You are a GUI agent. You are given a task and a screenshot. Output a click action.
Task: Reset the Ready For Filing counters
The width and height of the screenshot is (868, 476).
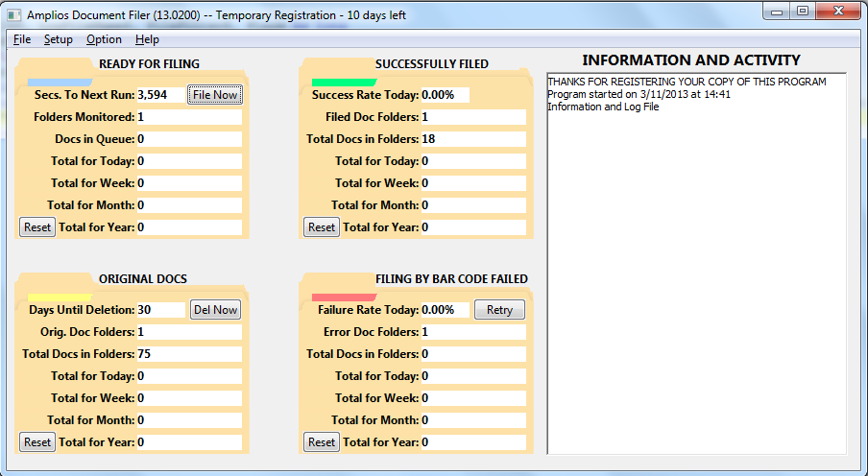[37, 227]
